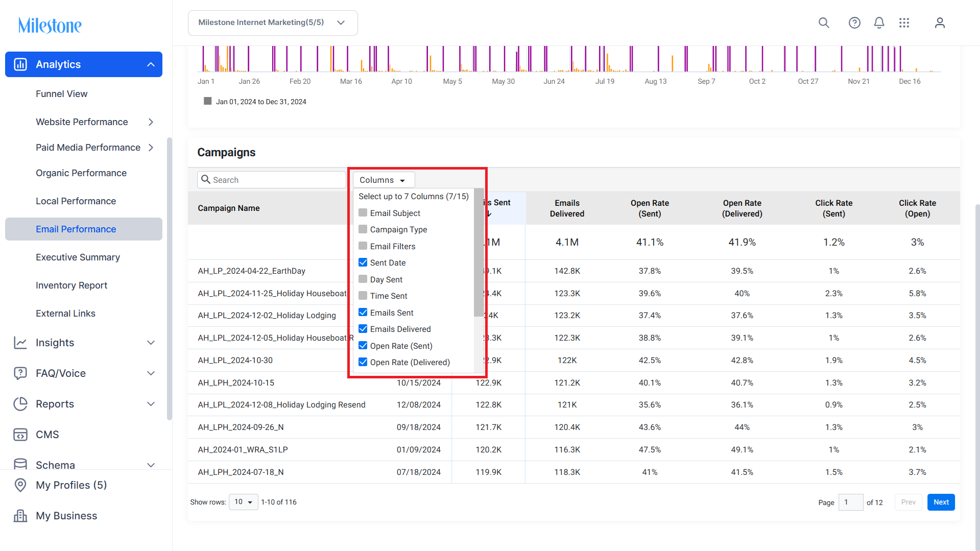Open notifications bell icon
The height and width of the screenshot is (551, 980).
coord(879,22)
